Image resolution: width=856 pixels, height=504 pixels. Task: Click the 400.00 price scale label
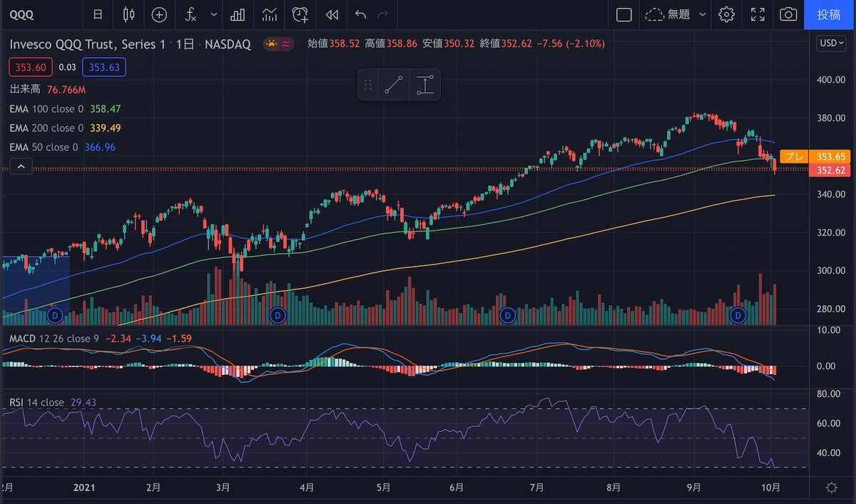coord(830,80)
